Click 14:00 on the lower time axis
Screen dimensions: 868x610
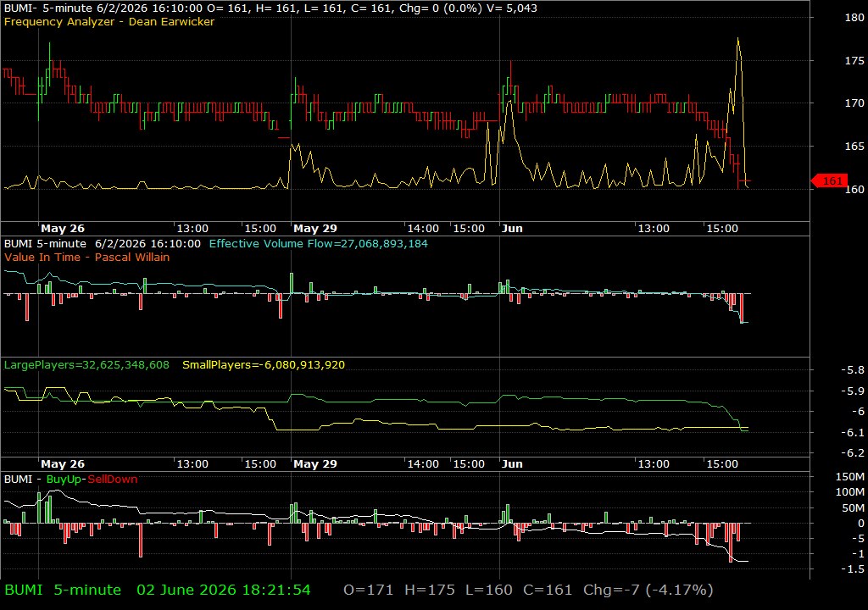tap(423, 464)
